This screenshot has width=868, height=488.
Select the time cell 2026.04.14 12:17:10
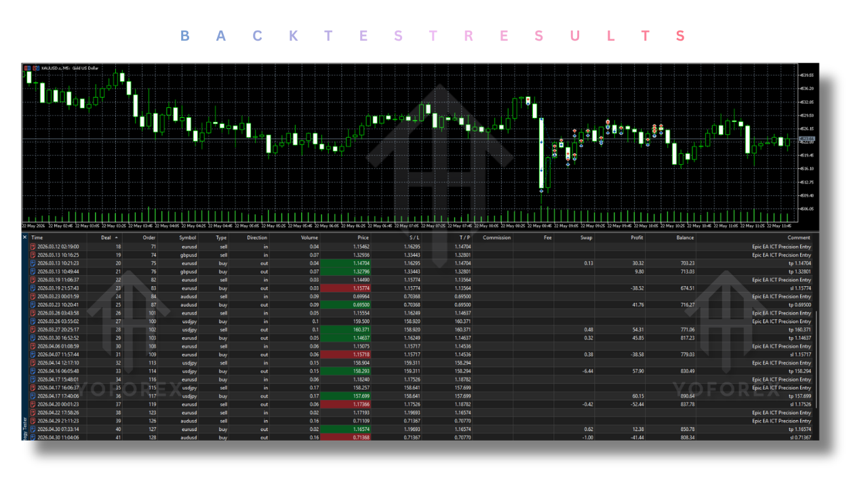[58, 363]
